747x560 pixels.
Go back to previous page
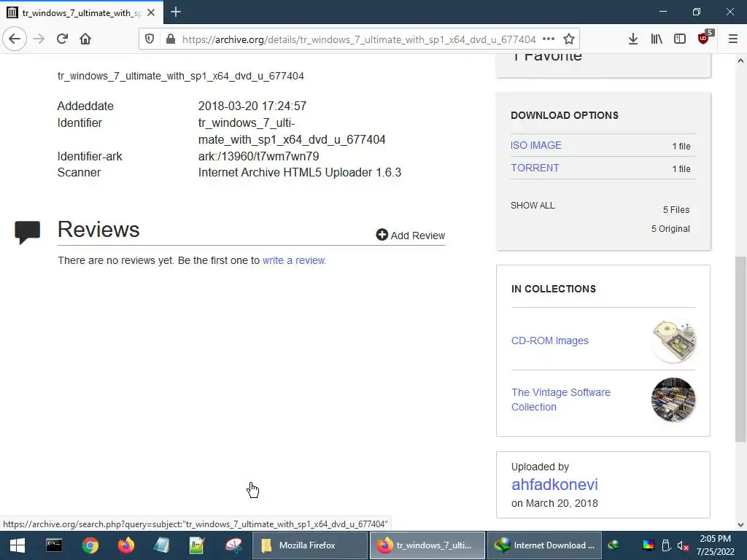click(15, 39)
